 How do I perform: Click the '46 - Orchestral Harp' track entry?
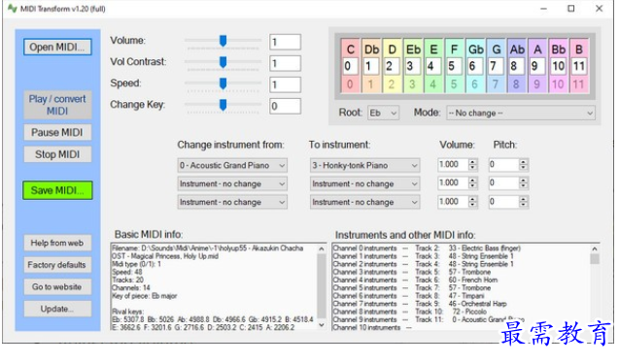(x=477, y=304)
